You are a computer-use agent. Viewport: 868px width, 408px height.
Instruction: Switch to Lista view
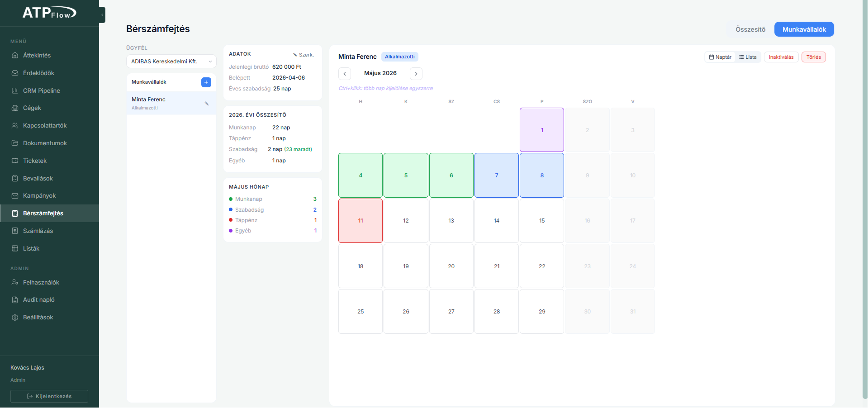tap(748, 57)
